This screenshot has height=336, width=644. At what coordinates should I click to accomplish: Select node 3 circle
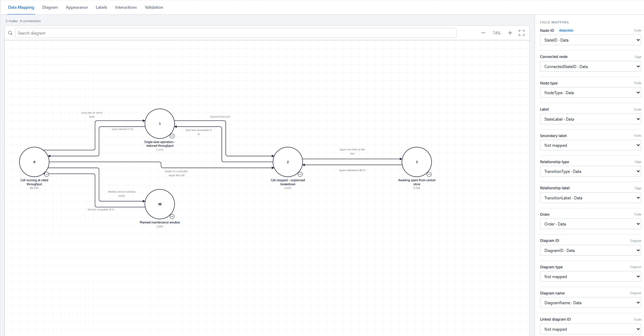(x=417, y=162)
